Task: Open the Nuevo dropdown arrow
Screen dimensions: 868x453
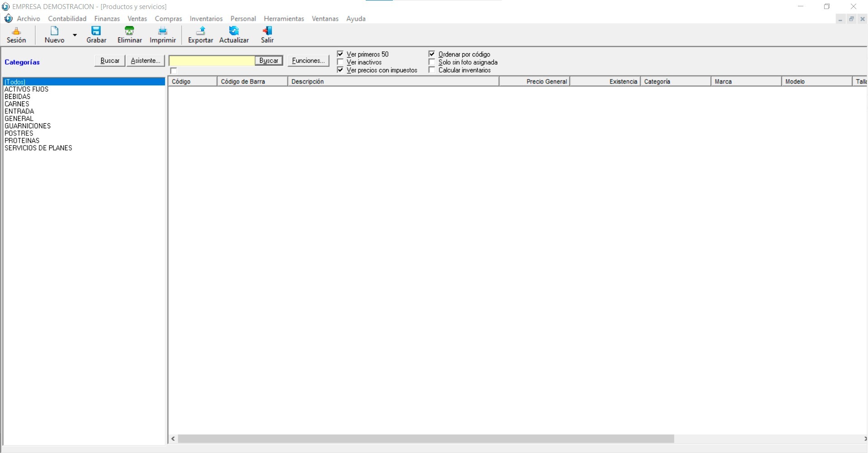Action: pos(75,35)
